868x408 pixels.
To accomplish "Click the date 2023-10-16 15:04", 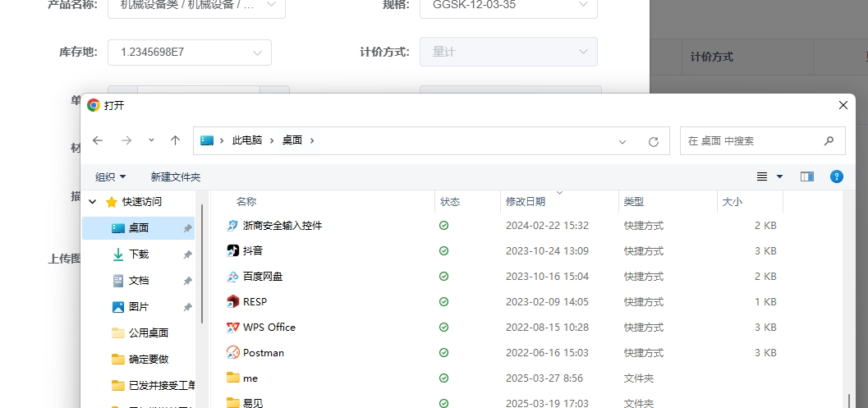I will coord(547,277).
